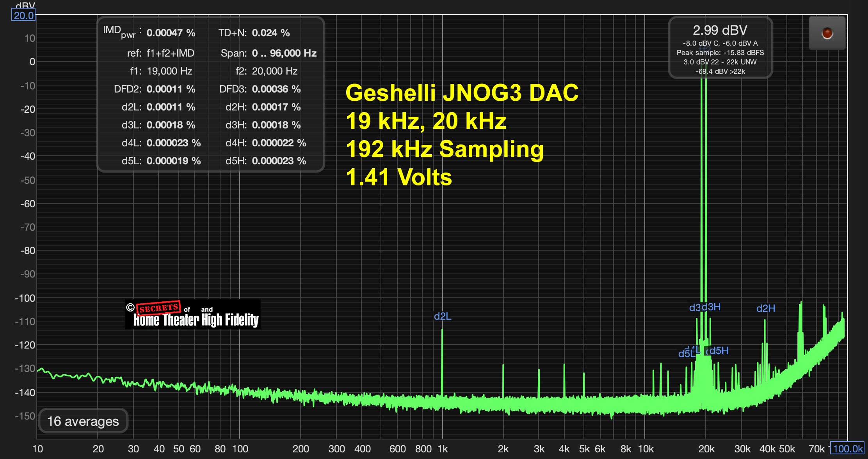Viewport: 868px width, 459px height.
Task: Select the d5H distortion marker label
Action: pyautogui.click(x=719, y=350)
